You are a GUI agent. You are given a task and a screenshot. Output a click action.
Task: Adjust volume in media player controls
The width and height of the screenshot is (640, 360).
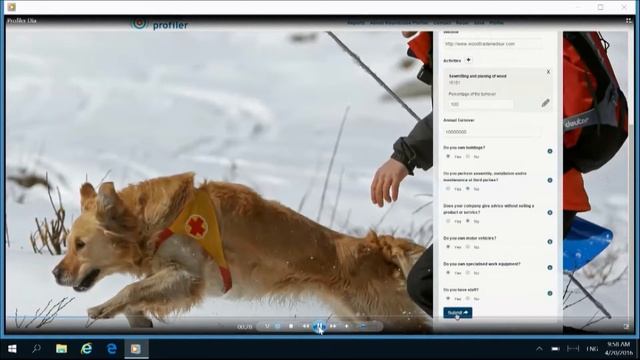[x=362, y=326]
